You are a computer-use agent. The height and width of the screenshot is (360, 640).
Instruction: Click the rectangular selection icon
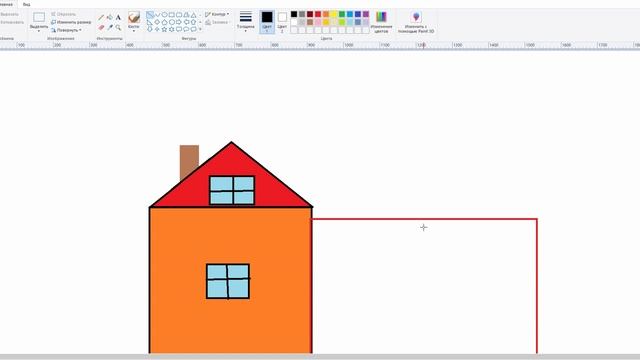[x=39, y=17]
